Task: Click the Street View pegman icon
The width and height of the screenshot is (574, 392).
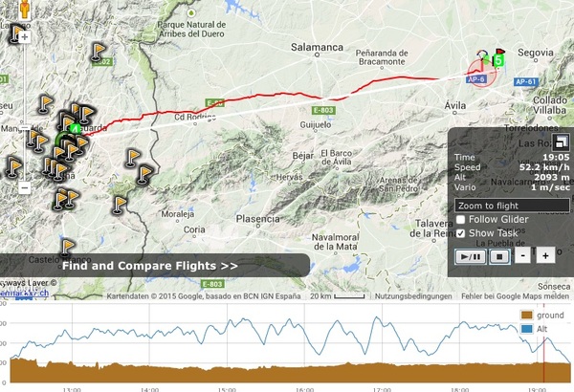Action: tap(25, 9)
